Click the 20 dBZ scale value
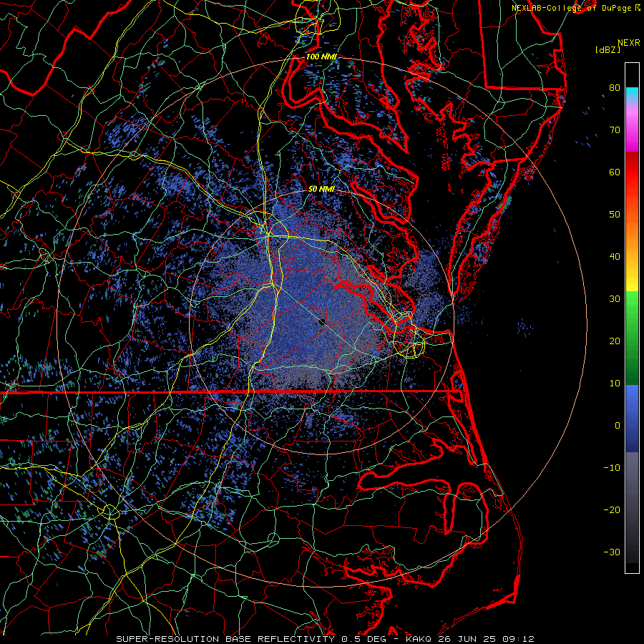 click(x=615, y=341)
